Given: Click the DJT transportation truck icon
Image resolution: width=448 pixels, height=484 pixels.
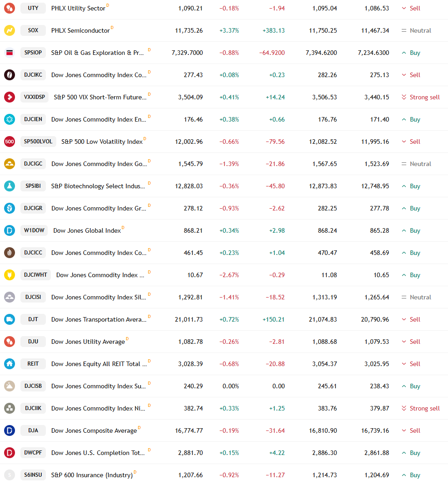Looking at the screenshot, I should click(10, 319).
